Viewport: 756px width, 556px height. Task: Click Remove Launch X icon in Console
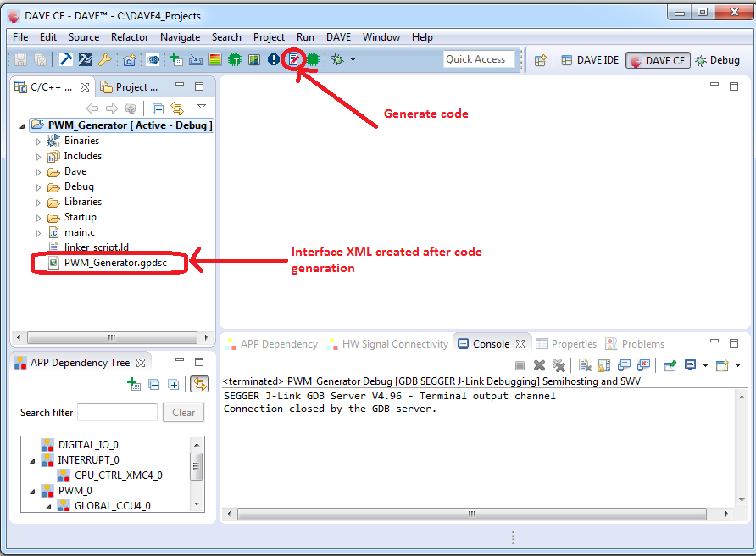[x=540, y=365]
